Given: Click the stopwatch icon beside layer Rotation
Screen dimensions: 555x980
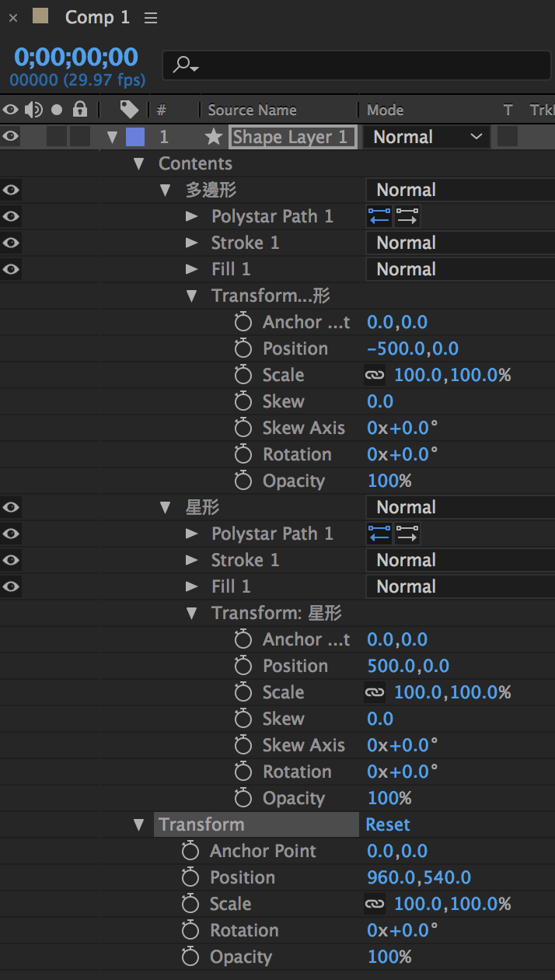Looking at the screenshot, I should [x=190, y=930].
